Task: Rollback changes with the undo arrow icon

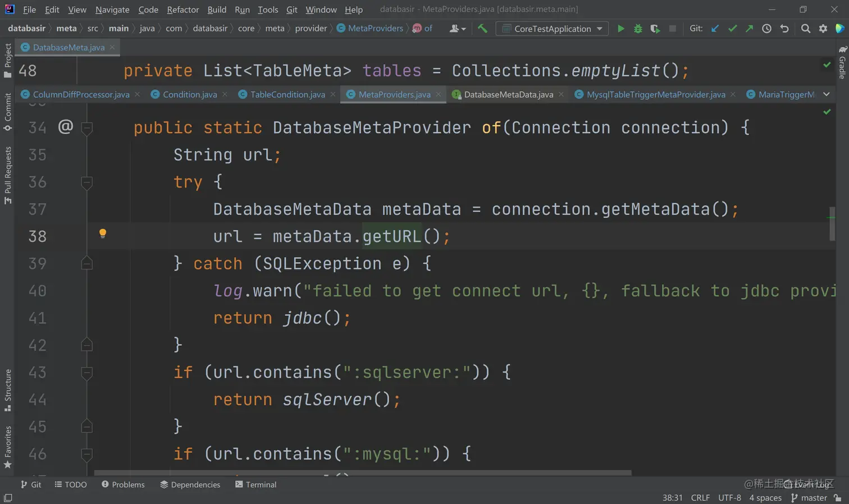Action: [x=784, y=29]
